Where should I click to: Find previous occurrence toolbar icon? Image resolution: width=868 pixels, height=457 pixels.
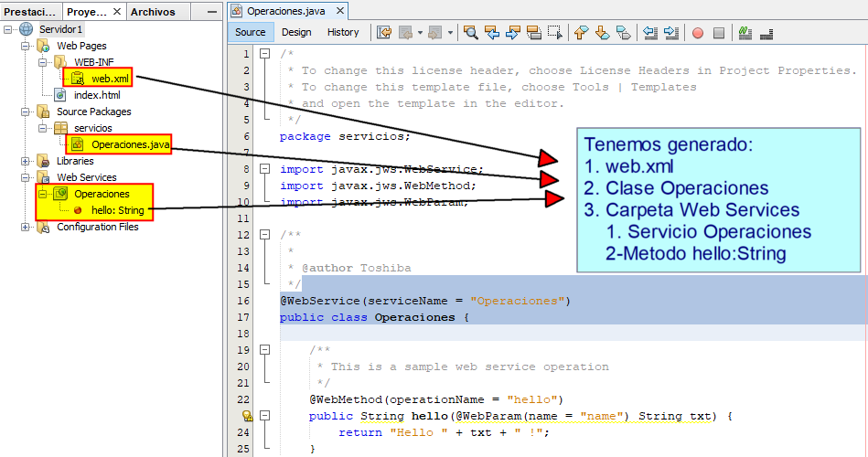(491, 33)
